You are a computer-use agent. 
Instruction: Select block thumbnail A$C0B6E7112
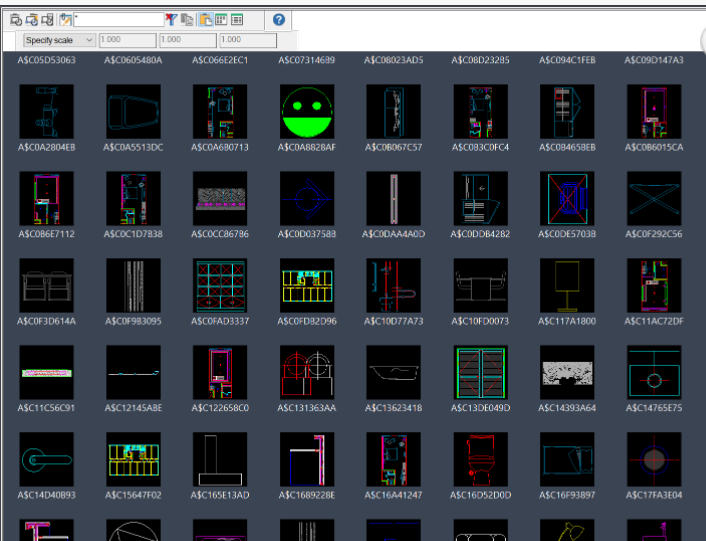46,198
